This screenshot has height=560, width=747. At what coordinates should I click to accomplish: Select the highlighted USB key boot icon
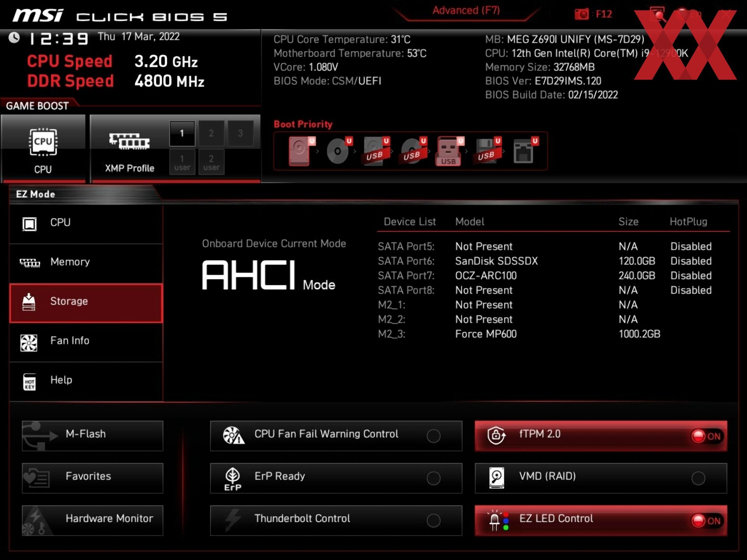point(450,151)
